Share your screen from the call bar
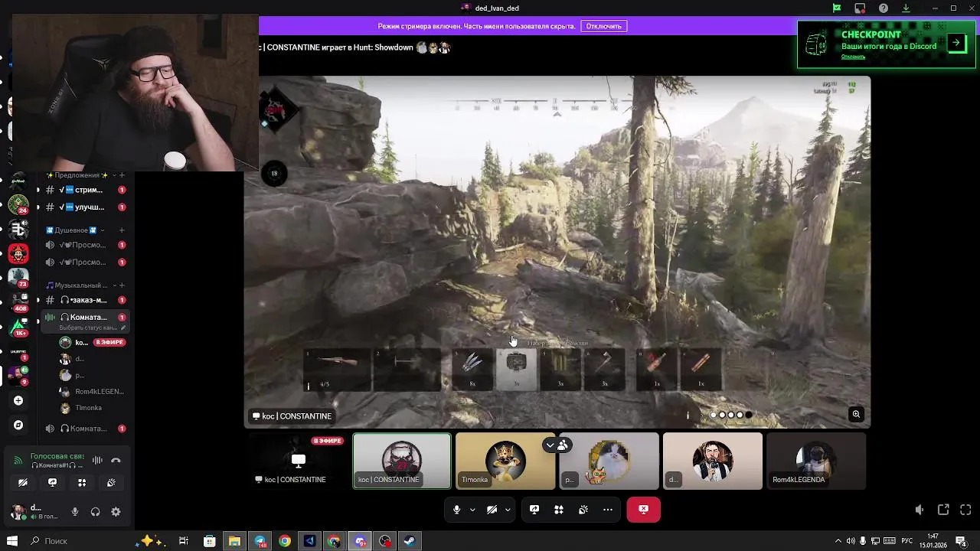 (x=534, y=510)
